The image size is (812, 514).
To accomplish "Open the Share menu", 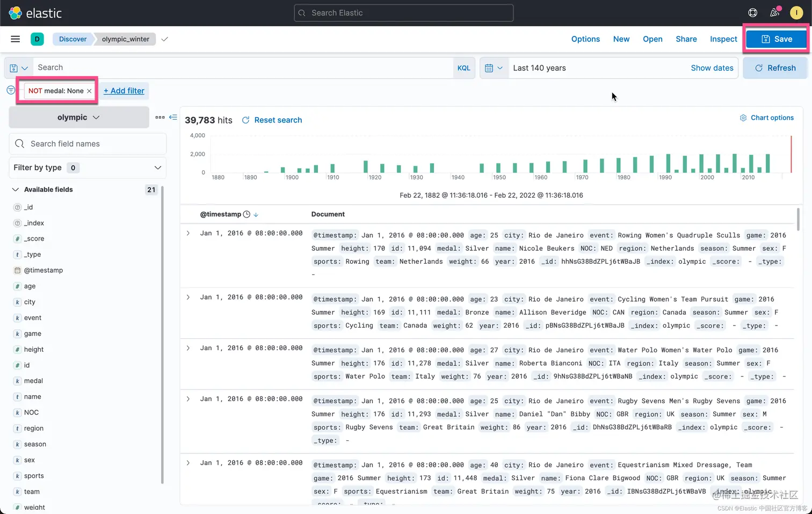I will 686,39.
